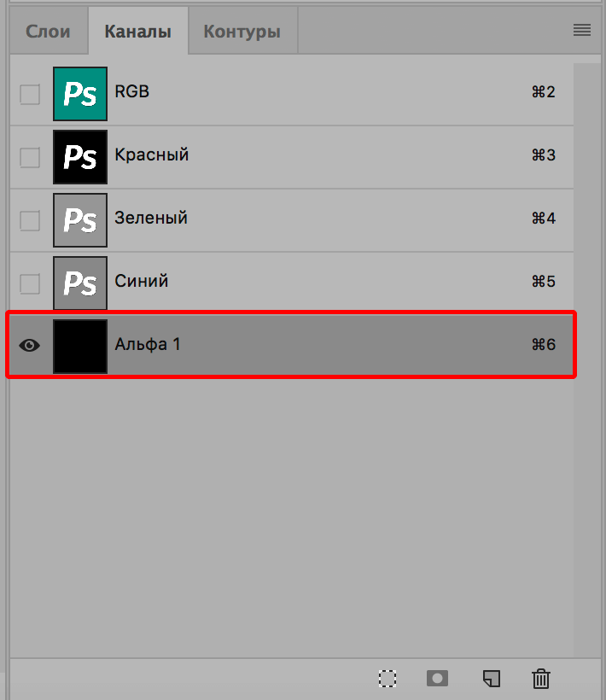
Task: Click the Зеленый channel thumbnail
Action: coord(80,220)
